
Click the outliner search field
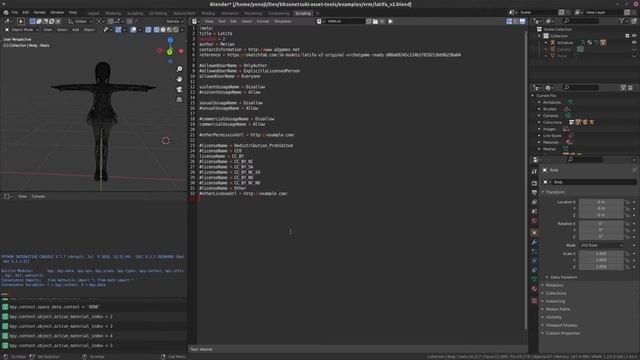coord(581,21)
